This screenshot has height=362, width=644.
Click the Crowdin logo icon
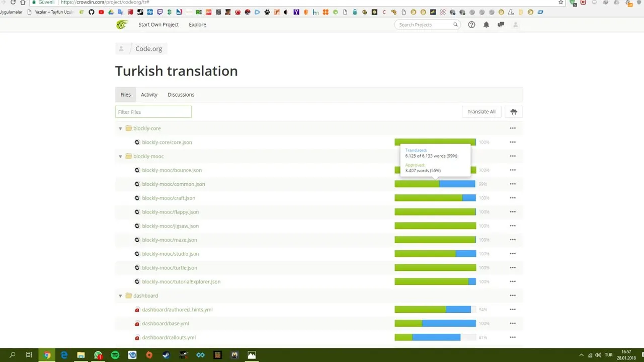[122, 25]
